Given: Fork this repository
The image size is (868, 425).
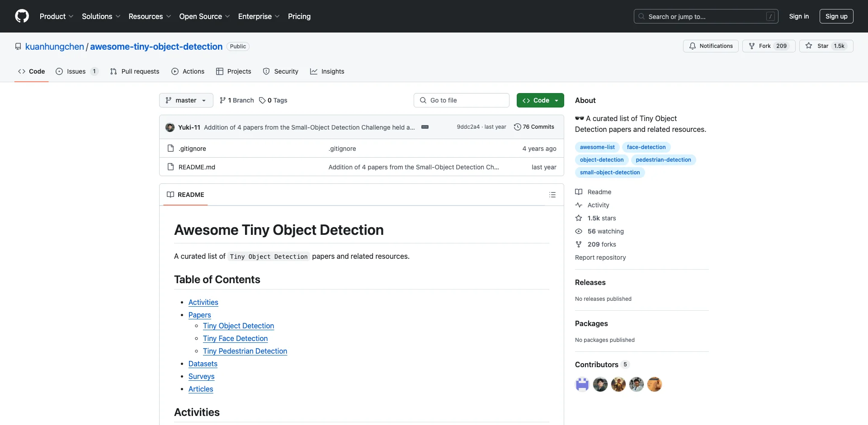Looking at the screenshot, I should point(769,46).
